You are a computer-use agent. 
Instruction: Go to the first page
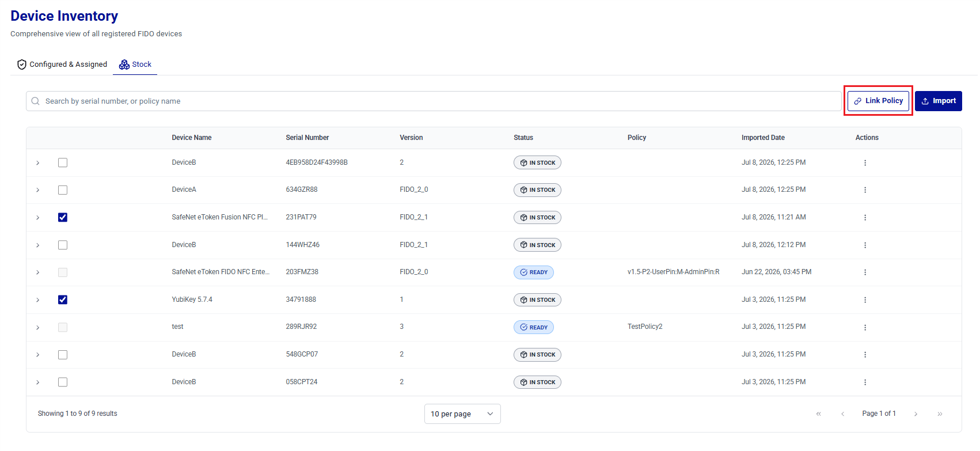[x=818, y=414]
